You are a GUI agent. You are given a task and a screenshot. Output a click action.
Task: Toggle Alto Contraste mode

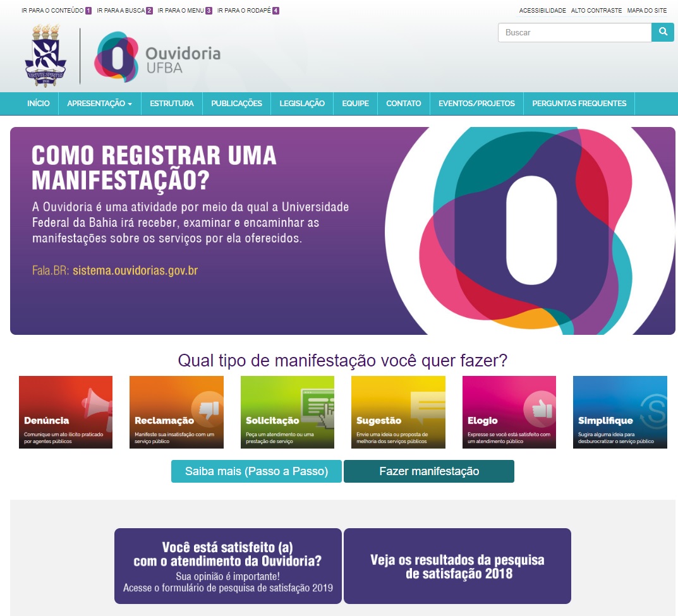(x=596, y=11)
